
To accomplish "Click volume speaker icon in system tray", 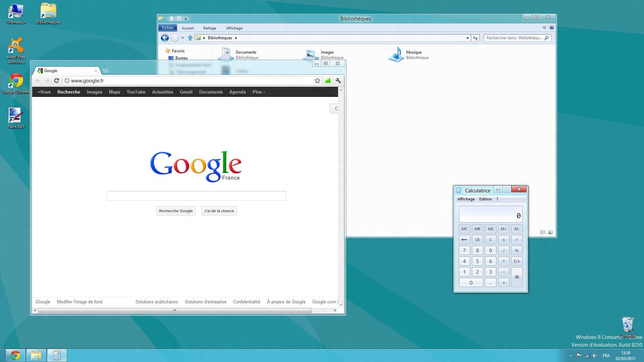I will (595, 356).
